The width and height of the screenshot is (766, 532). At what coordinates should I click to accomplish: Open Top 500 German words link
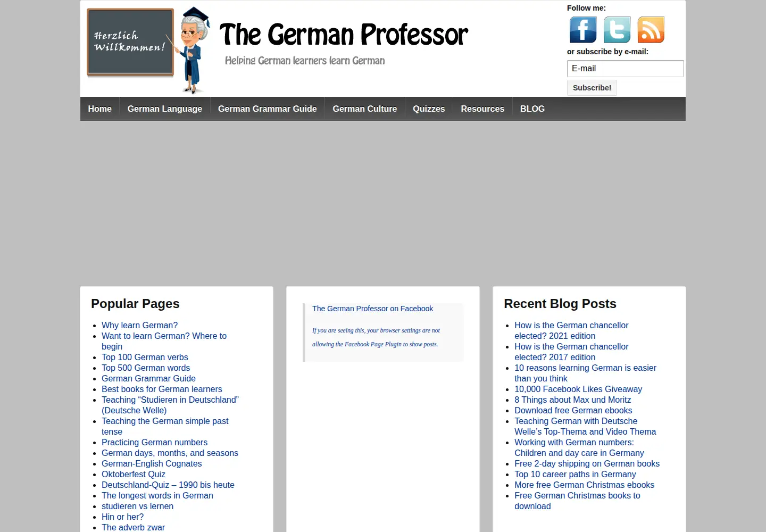(x=146, y=368)
